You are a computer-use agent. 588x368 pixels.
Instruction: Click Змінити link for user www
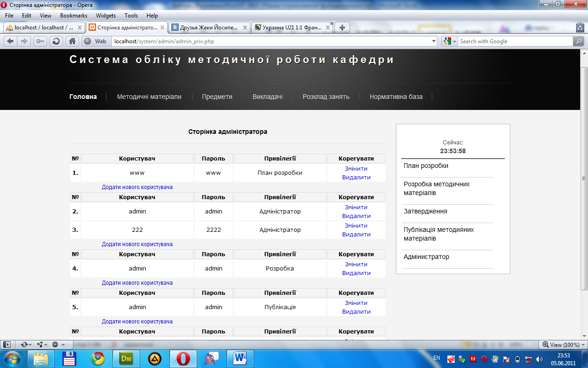coord(356,169)
